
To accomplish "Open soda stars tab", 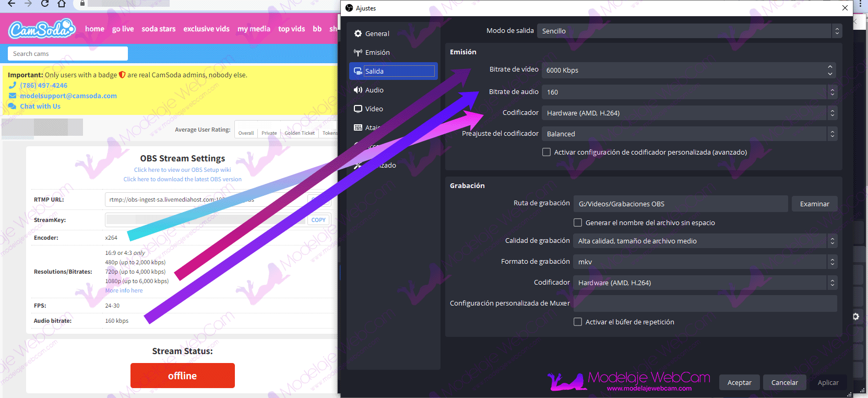I will 158,29.
